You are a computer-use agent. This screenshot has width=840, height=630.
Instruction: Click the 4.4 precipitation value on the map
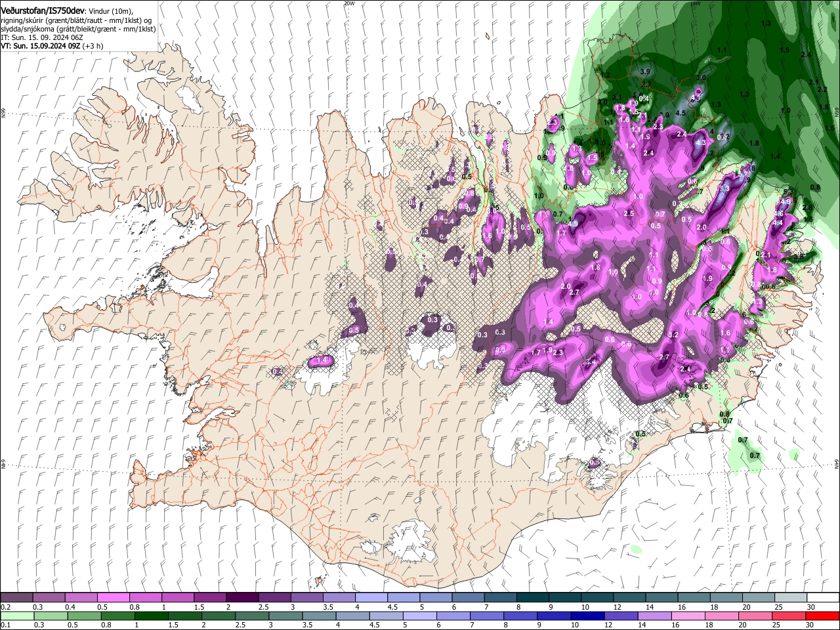click(778, 223)
